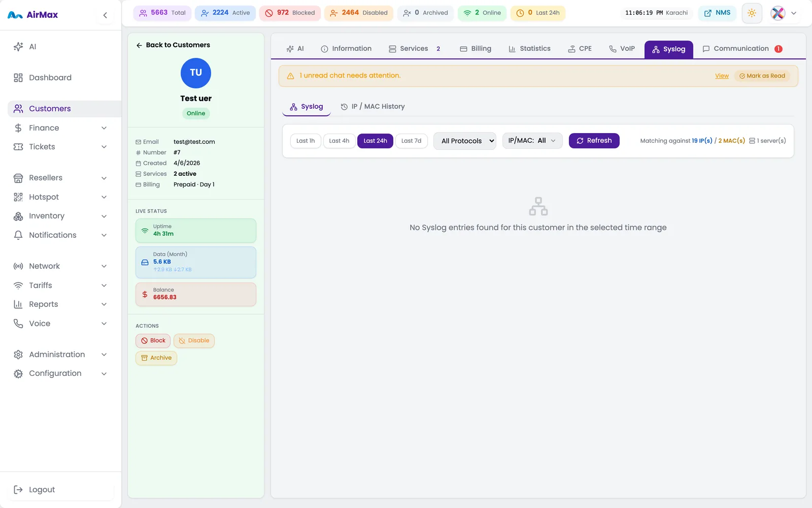Filter by 5663 Total customers
This screenshot has height=508, width=812.
(x=162, y=13)
